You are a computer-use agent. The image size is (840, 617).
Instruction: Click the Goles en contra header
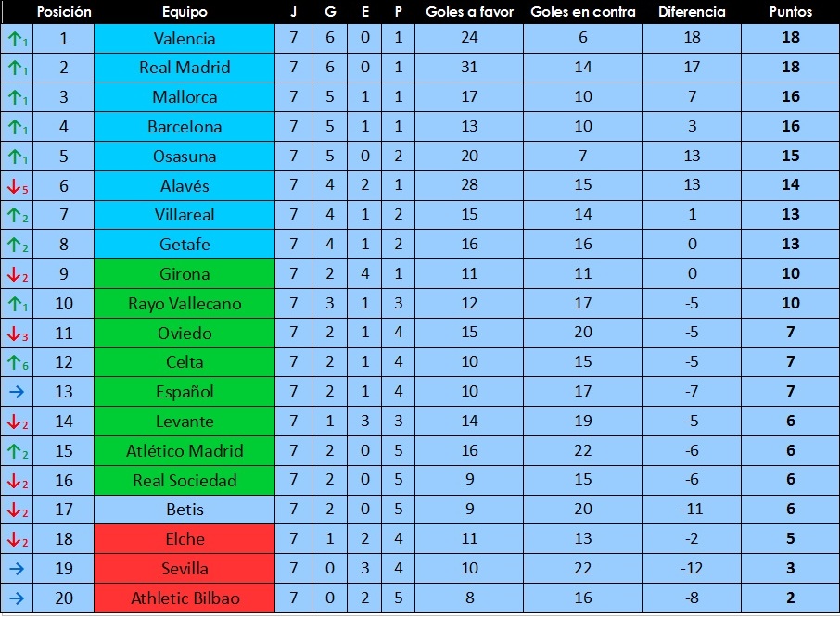[583, 12]
